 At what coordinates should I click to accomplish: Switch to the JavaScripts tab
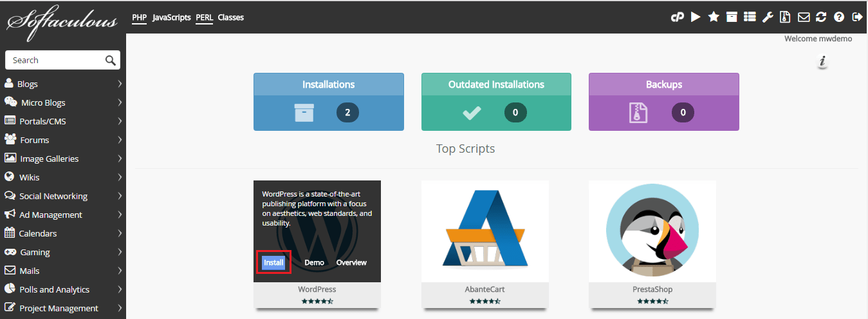(x=172, y=17)
